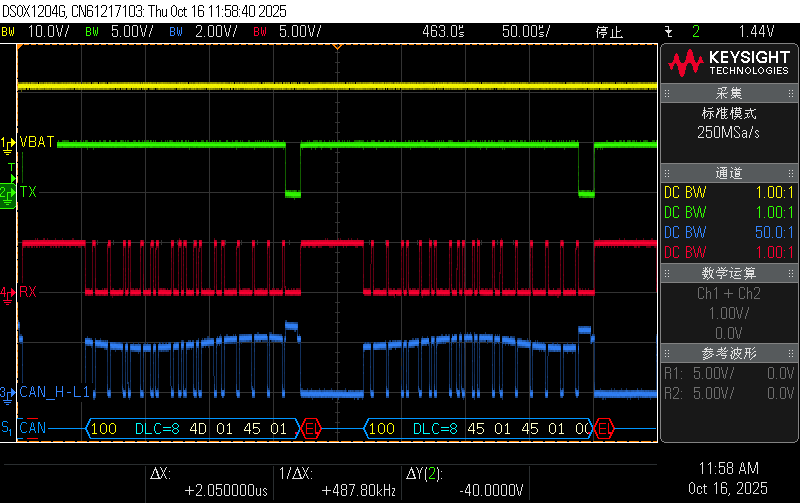Click the Keysight Technologies logo

[x=728, y=64]
